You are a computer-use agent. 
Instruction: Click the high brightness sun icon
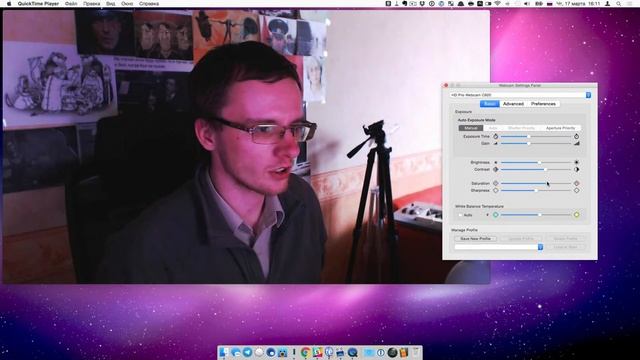click(x=576, y=162)
